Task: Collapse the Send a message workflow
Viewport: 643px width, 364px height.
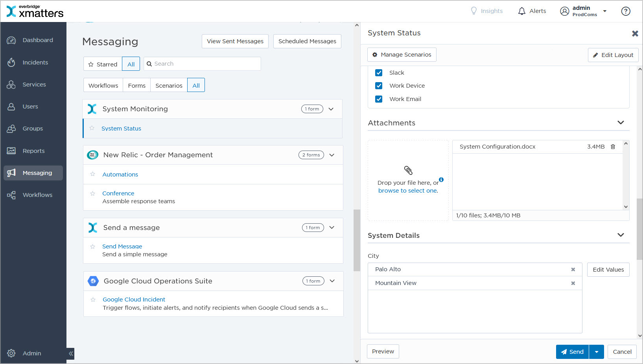Action: 332,228
